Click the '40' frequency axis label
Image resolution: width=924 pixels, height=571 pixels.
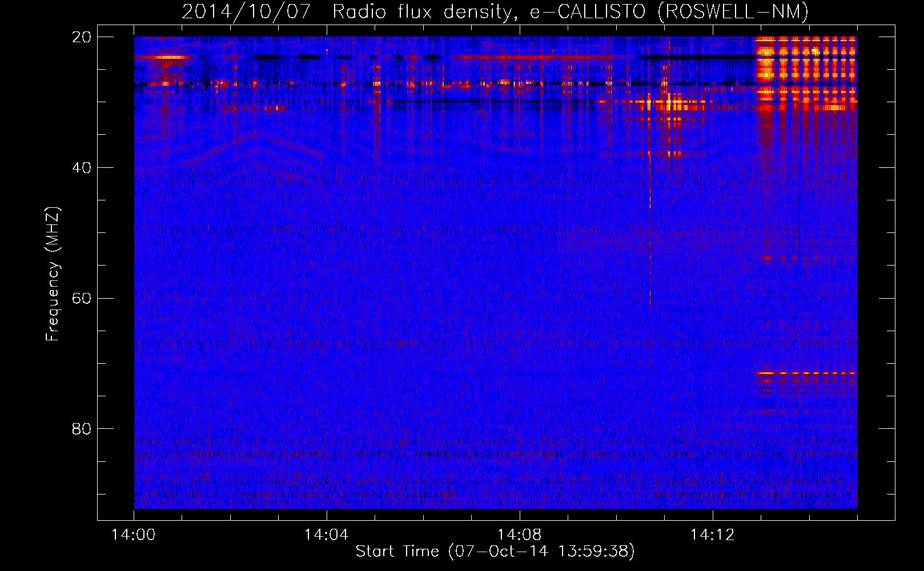81,168
